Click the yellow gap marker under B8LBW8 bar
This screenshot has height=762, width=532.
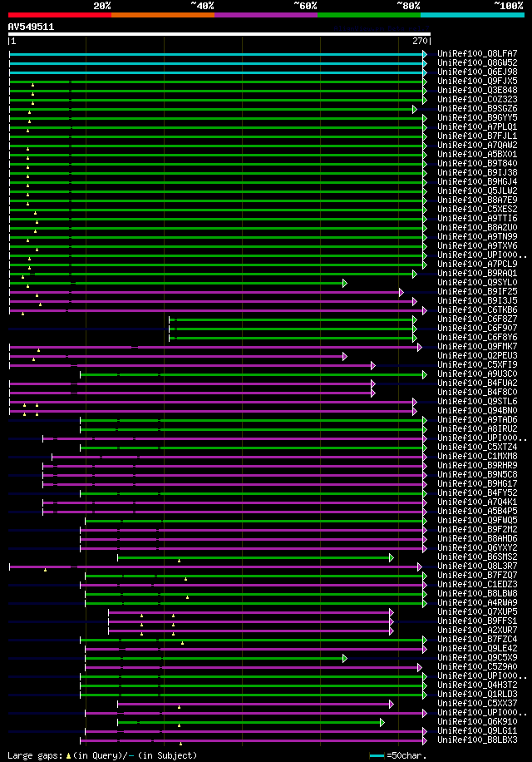187,597
